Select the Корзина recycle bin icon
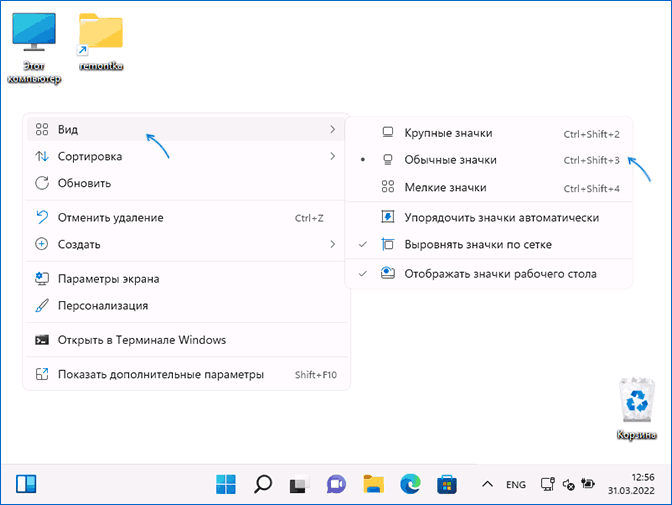 [x=636, y=409]
